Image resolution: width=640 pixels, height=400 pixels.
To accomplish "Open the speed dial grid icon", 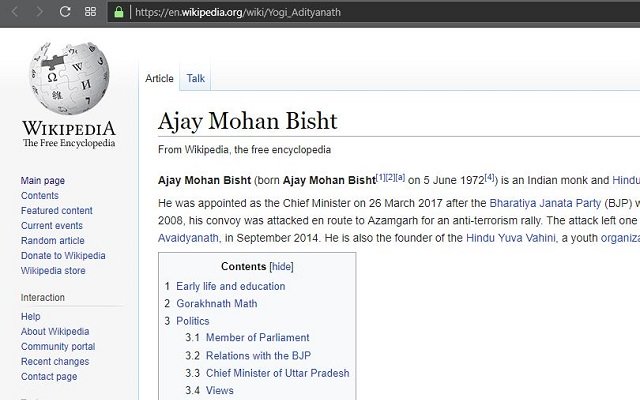I will point(90,12).
